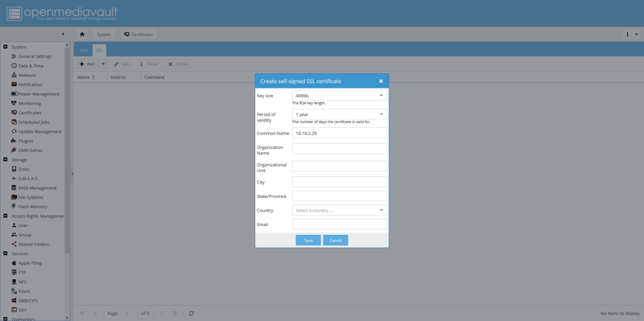Viewport: 644px width, 321px height.
Task: Click the Add button in toolbar
Action: pos(88,64)
